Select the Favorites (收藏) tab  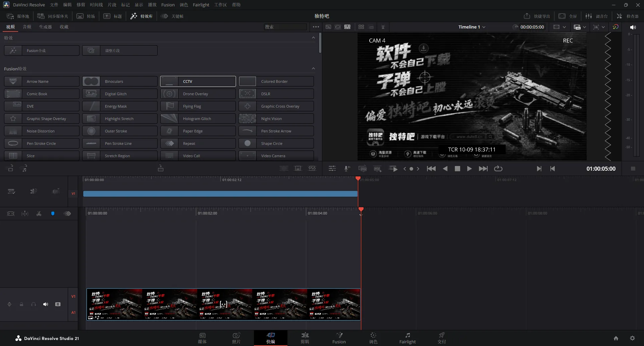pyautogui.click(x=64, y=27)
